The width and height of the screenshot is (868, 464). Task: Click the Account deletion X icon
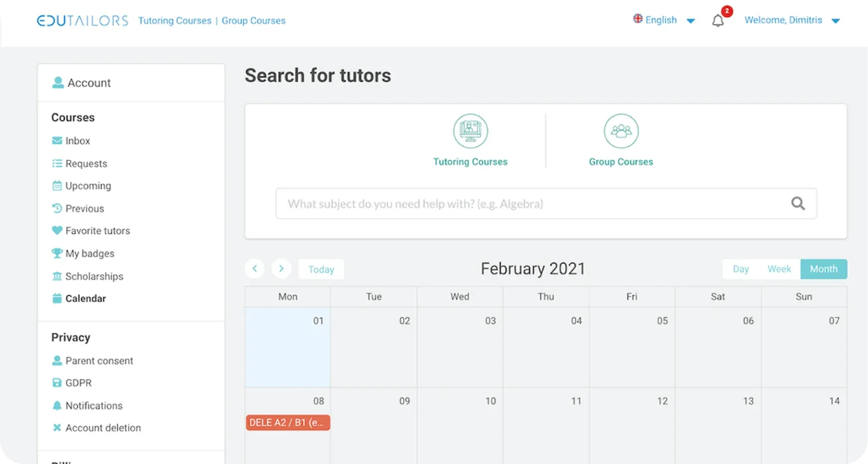[x=57, y=428]
